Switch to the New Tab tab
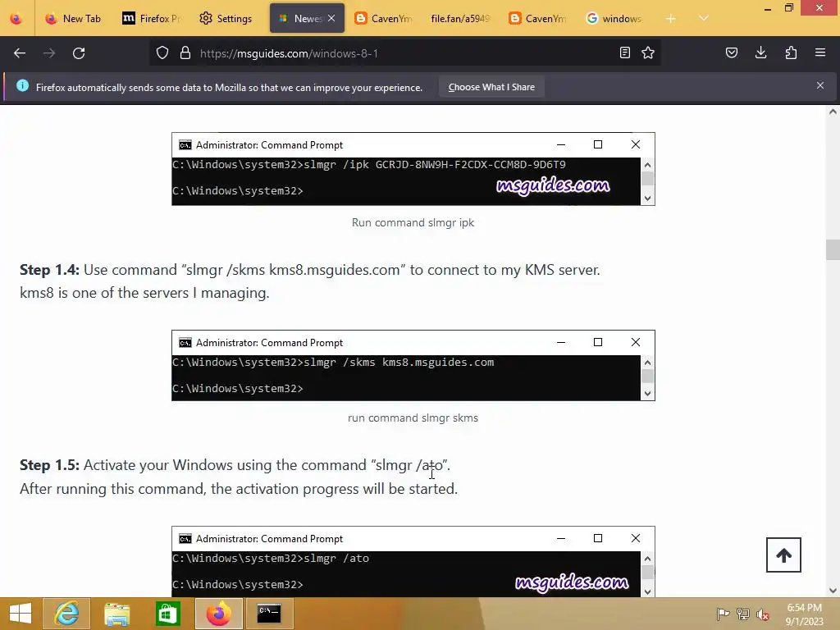Image resolution: width=840 pixels, height=630 pixels. pos(73,18)
